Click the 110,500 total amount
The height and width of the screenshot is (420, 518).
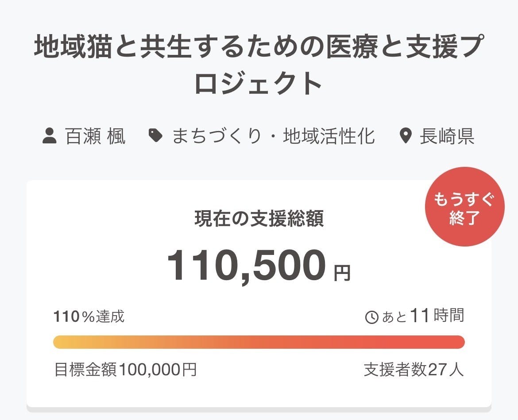[x=246, y=266]
